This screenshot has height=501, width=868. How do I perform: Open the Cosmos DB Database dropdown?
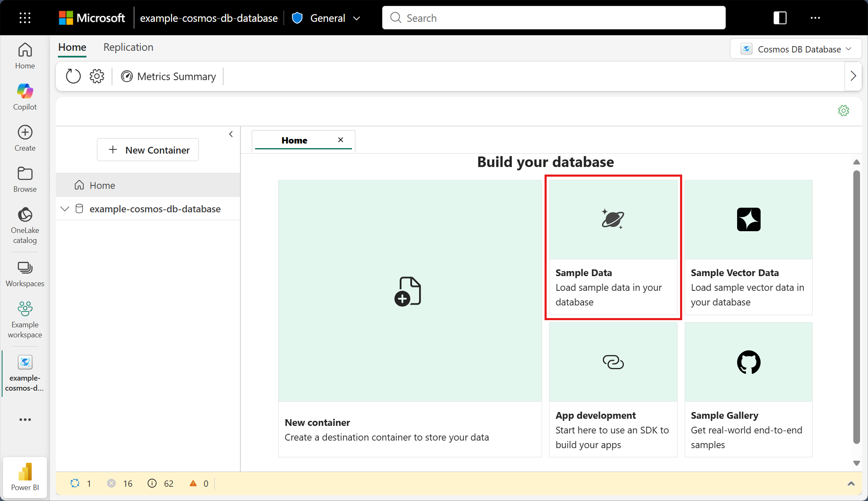coord(795,49)
